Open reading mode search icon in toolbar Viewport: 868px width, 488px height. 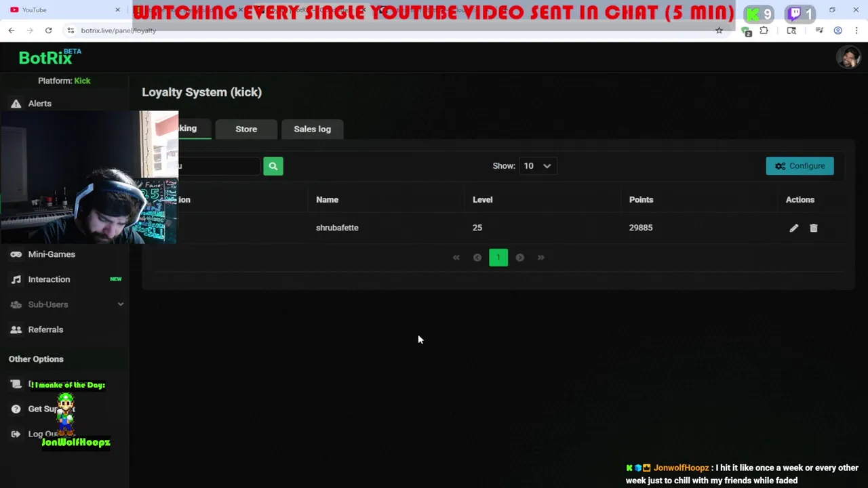[x=791, y=30]
